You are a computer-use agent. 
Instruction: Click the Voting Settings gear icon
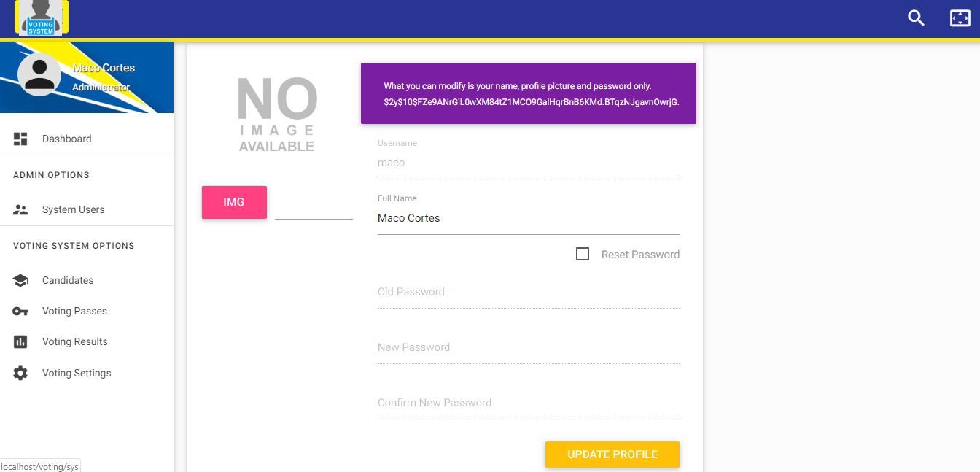tap(20, 373)
